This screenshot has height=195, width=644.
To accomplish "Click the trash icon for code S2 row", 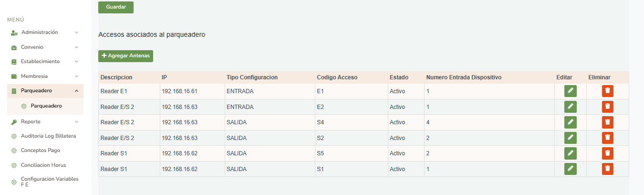I will click(607, 138).
